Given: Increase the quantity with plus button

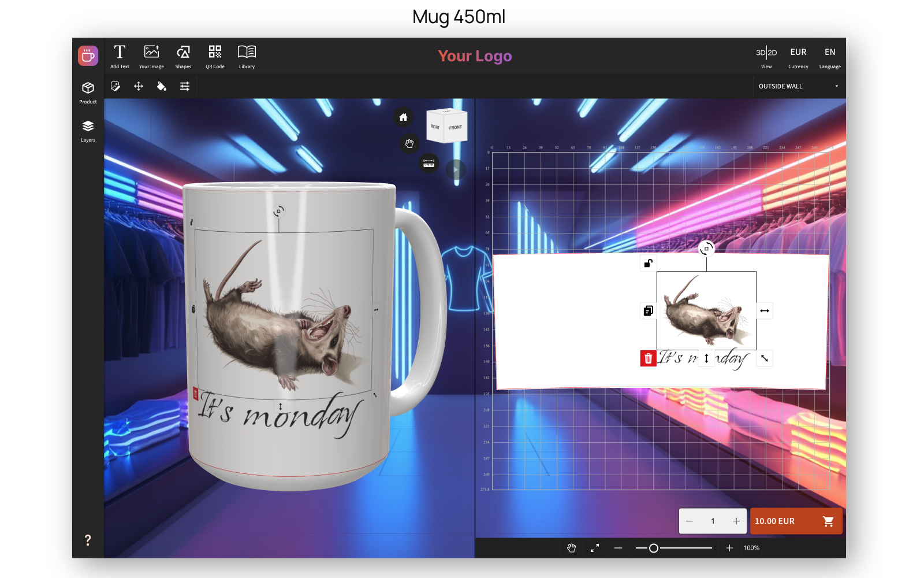Looking at the screenshot, I should pyautogui.click(x=736, y=521).
